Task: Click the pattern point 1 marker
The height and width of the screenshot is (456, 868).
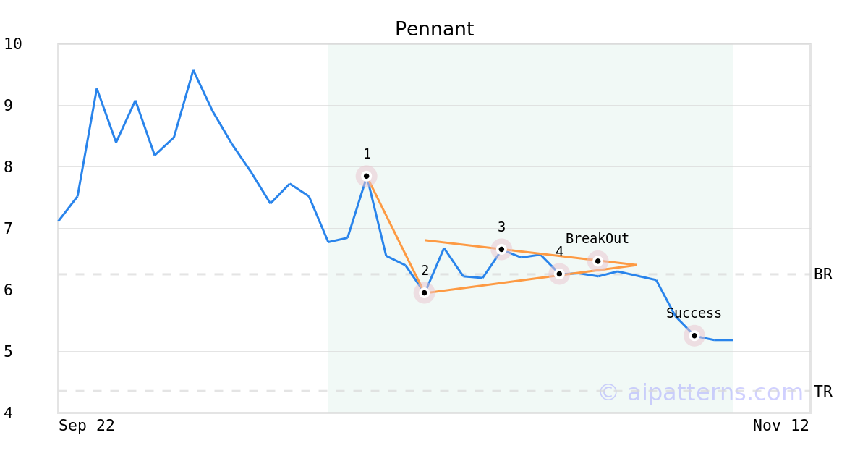Action: coord(367,176)
